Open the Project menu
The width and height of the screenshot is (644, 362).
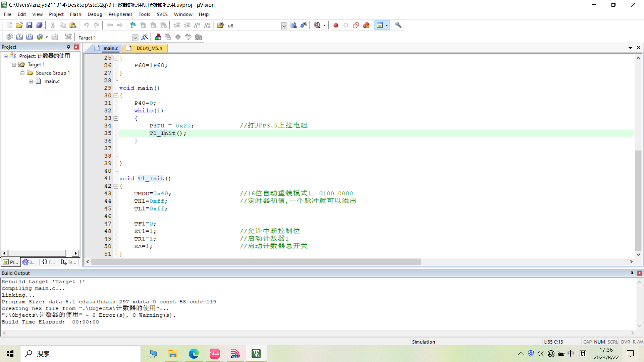[x=56, y=14]
